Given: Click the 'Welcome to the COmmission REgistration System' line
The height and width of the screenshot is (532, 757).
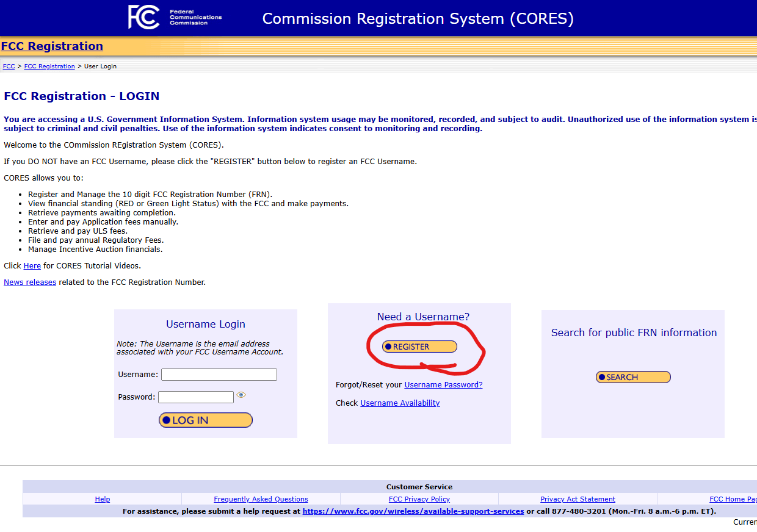Looking at the screenshot, I should [114, 145].
